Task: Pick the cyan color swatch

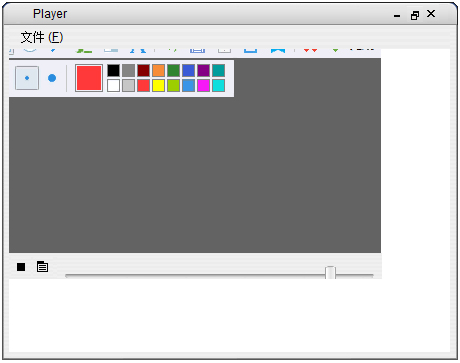Action: pyautogui.click(x=219, y=85)
